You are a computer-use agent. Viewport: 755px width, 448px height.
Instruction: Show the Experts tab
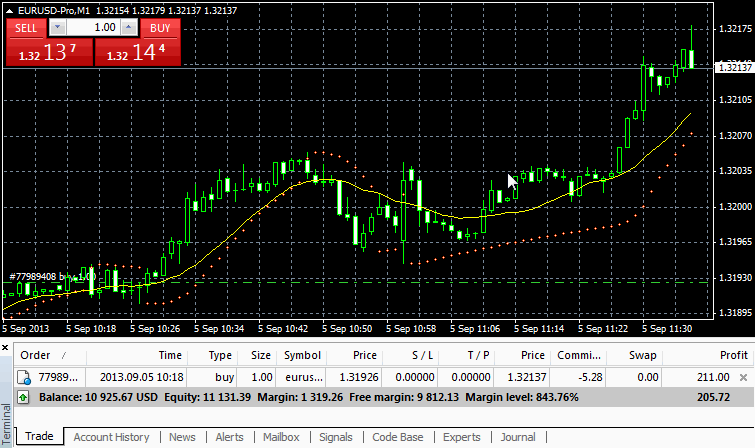point(461,437)
